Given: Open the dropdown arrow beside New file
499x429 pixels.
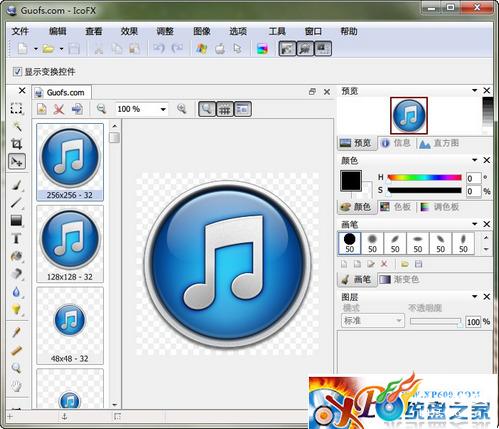Looking at the screenshot, I should (35, 49).
